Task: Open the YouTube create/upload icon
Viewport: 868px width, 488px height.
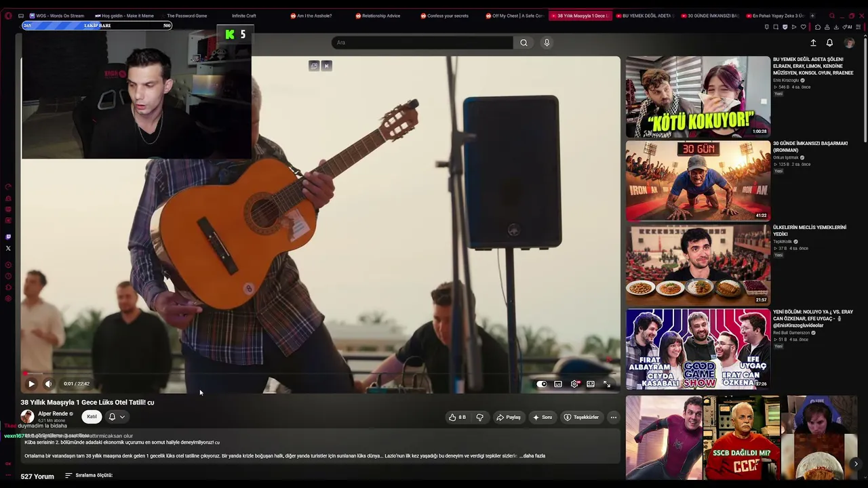Action: point(813,43)
